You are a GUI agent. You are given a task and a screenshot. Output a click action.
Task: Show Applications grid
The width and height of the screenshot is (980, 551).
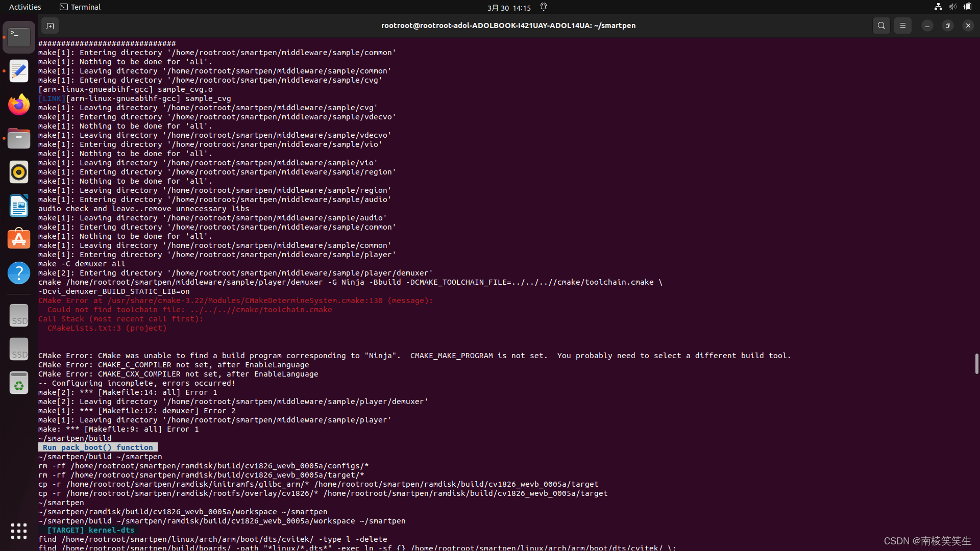(x=19, y=531)
